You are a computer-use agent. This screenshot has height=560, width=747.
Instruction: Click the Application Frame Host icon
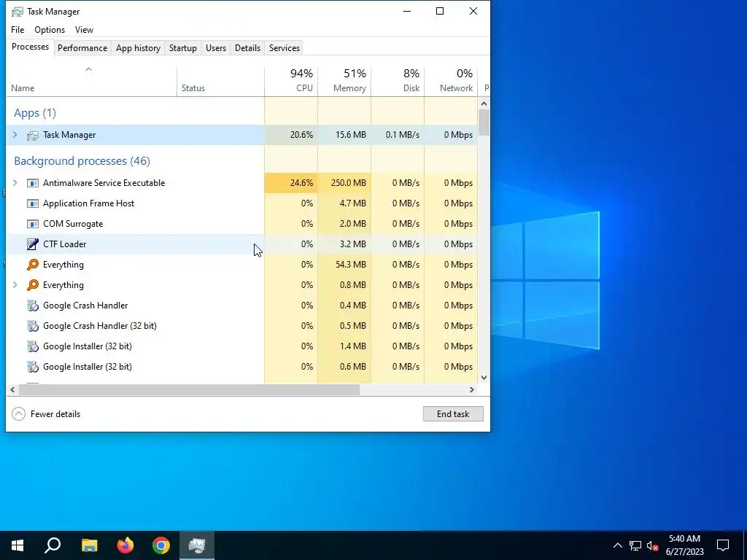pos(32,203)
